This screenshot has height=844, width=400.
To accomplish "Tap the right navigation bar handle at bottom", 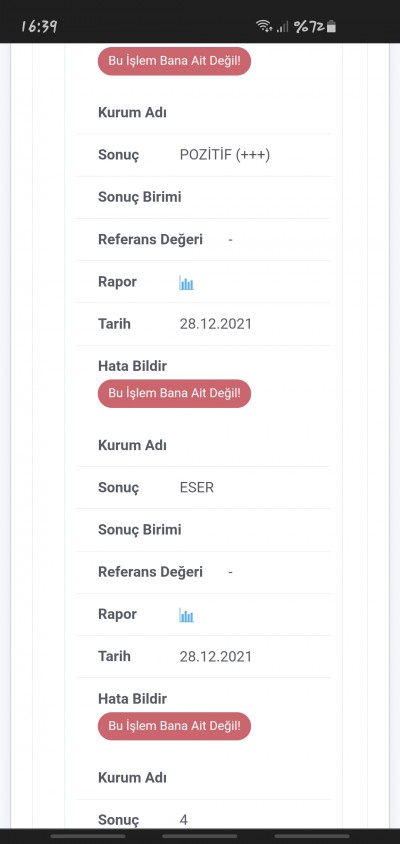I will pos(312,836).
